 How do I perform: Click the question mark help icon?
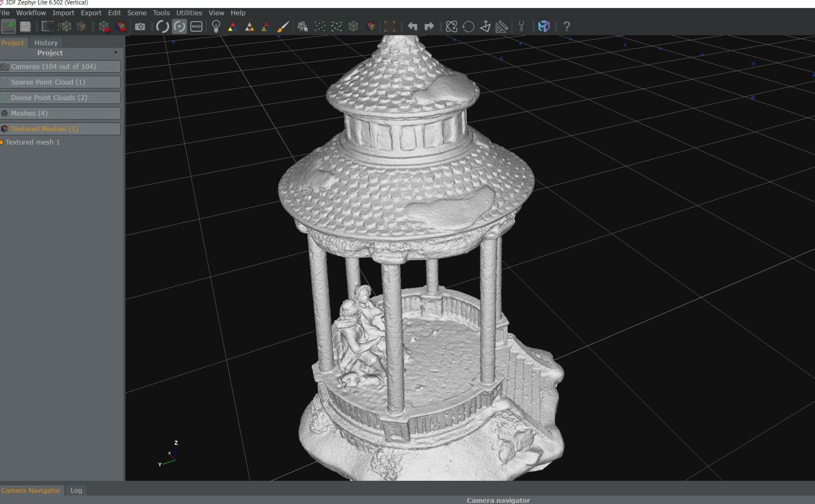point(567,27)
